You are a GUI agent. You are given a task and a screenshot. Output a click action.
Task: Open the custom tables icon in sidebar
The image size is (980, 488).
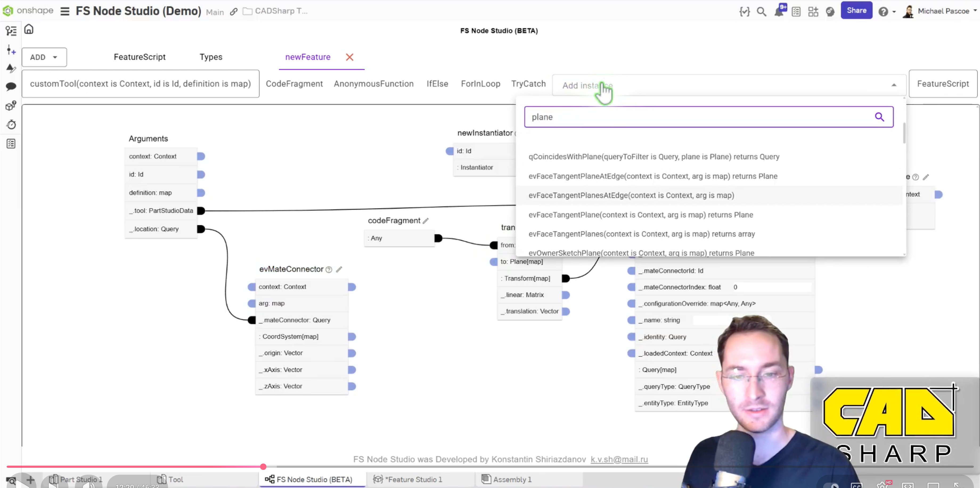11,144
